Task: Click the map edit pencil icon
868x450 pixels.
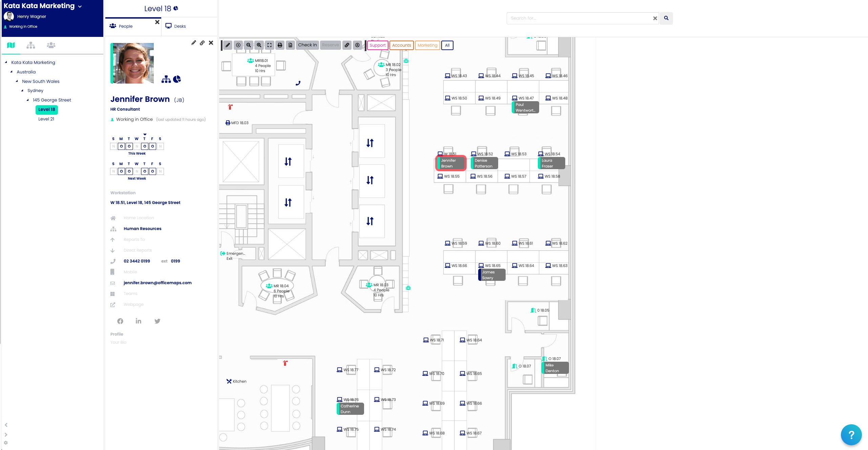Action: click(228, 45)
